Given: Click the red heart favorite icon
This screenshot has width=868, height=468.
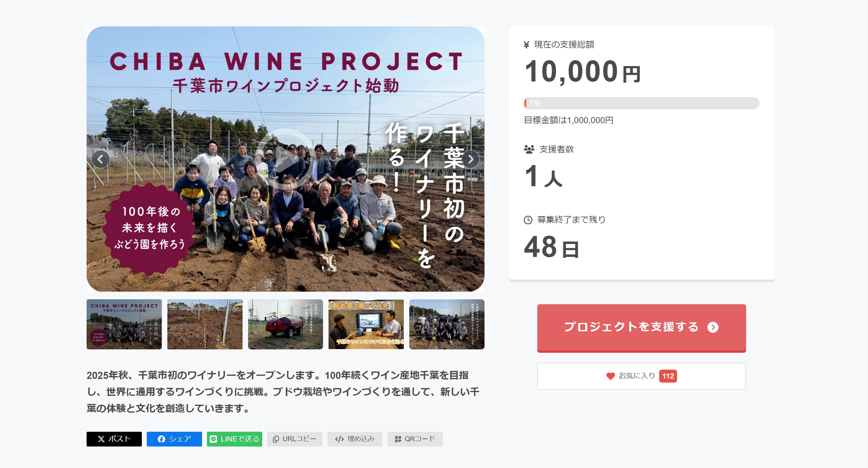Looking at the screenshot, I should click(x=610, y=376).
